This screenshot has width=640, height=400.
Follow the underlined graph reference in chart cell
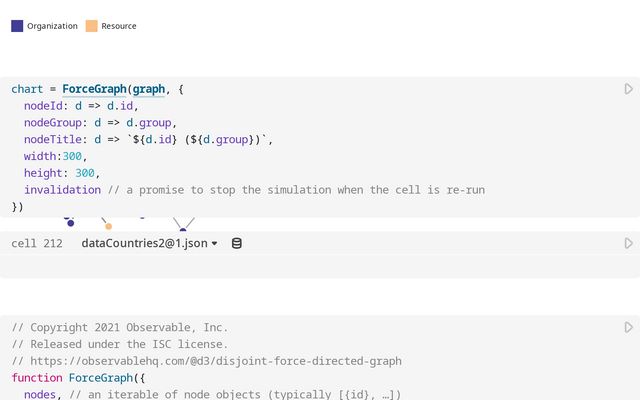point(149,89)
